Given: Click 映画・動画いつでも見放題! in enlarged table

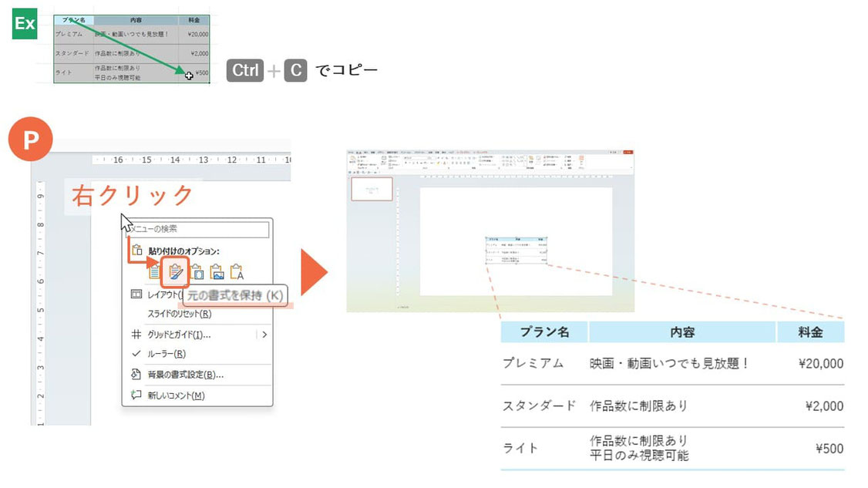Looking at the screenshot, I should click(x=669, y=363).
